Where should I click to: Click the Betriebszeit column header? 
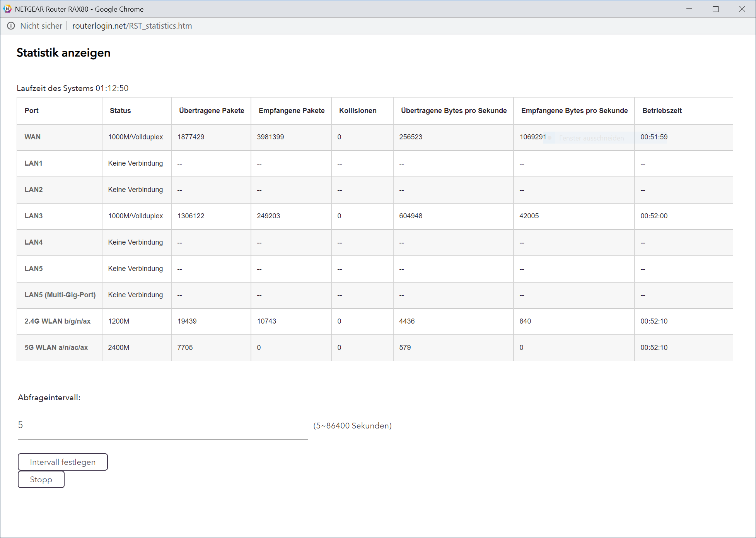[662, 111]
